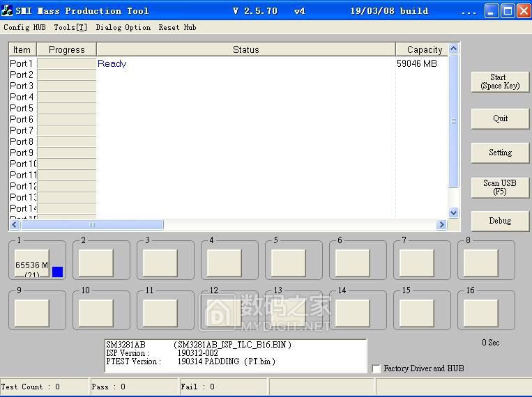Select empty port slot 14

(353, 313)
